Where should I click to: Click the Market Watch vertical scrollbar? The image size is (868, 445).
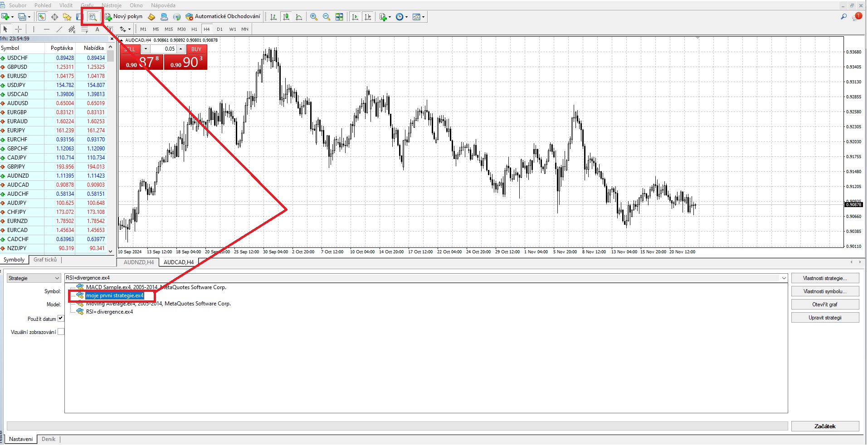111,150
